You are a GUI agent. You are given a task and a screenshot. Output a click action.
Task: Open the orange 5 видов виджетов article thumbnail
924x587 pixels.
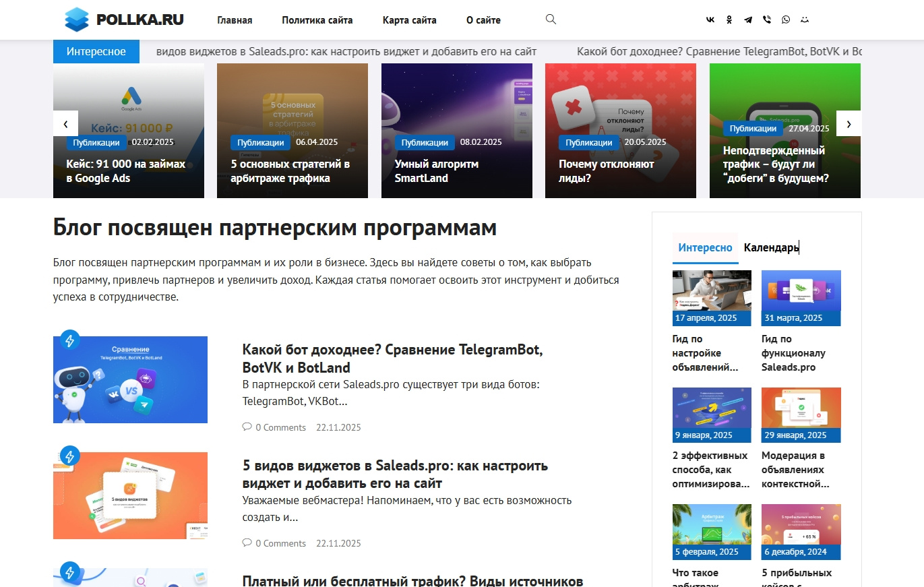click(x=130, y=495)
